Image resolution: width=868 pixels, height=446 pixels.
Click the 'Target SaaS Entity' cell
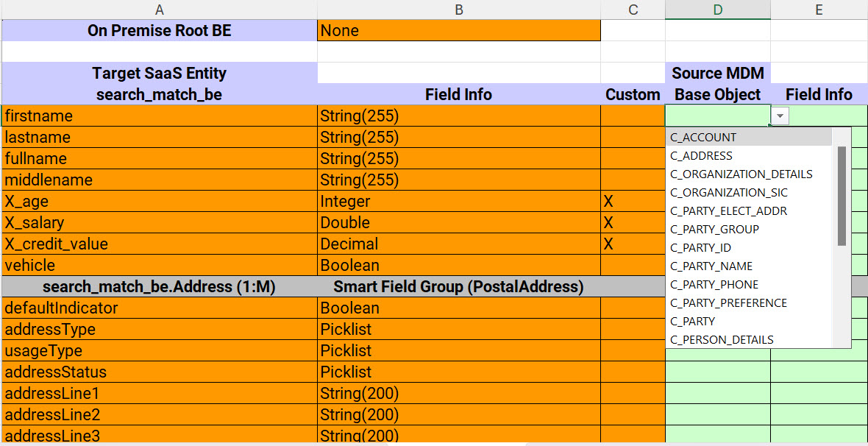(x=160, y=73)
